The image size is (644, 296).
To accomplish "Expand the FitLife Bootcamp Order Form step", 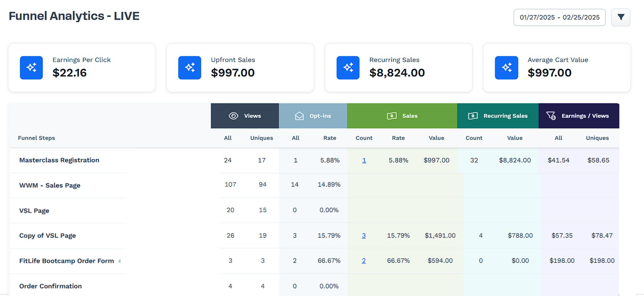I will coord(120,261).
